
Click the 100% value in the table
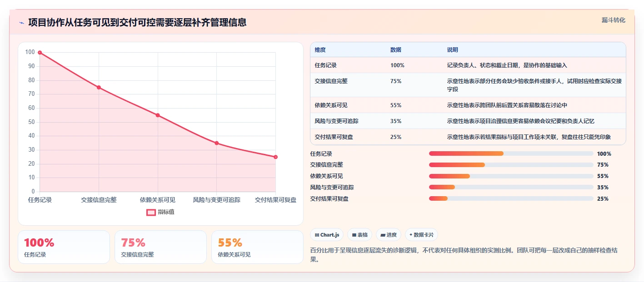(397, 65)
